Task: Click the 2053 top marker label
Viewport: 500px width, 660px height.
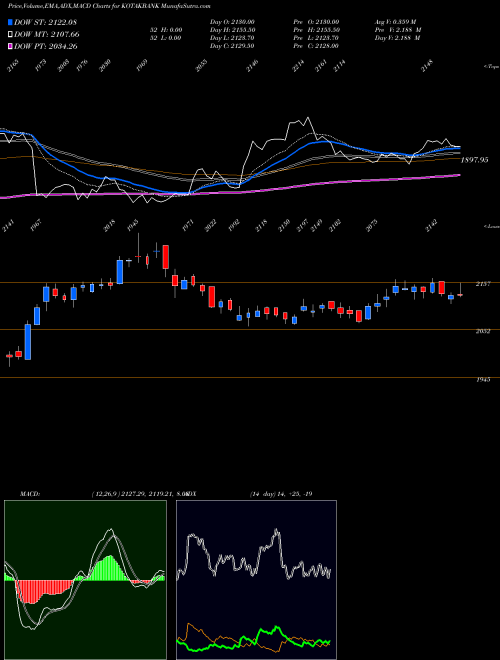Action: tap(202, 66)
